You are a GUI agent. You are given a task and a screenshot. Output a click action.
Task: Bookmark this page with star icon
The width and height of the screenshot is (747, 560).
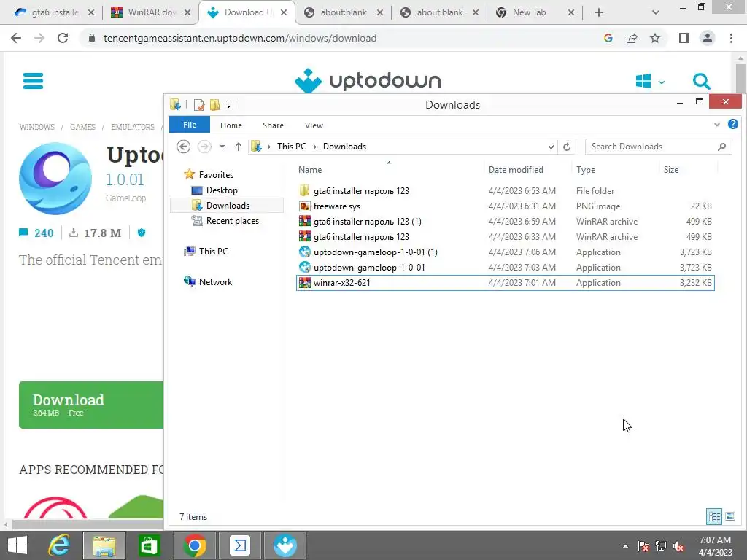coord(655,38)
